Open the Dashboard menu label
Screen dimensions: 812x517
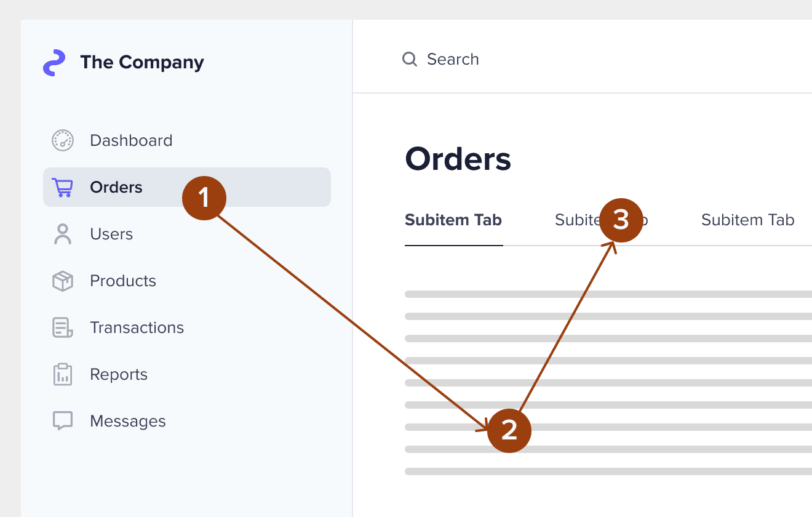point(131,140)
